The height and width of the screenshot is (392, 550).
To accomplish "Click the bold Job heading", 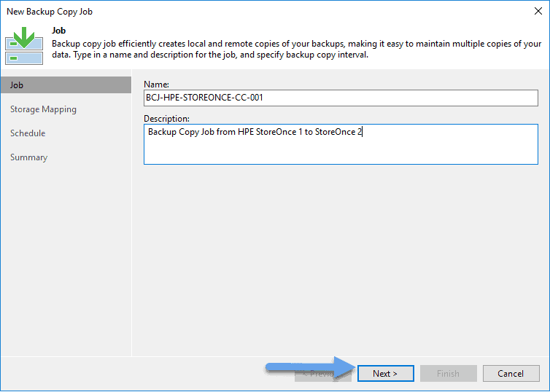I will click(x=58, y=31).
